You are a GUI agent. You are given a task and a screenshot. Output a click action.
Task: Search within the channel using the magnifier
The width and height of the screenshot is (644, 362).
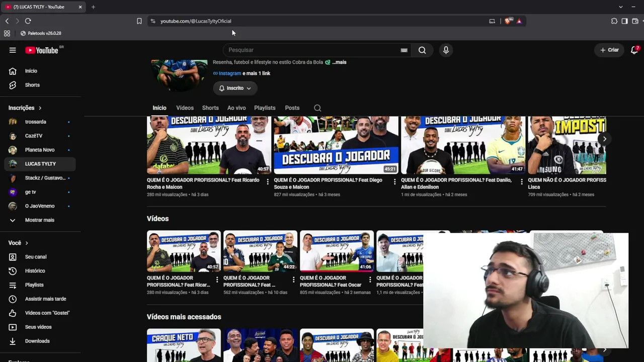317,108
